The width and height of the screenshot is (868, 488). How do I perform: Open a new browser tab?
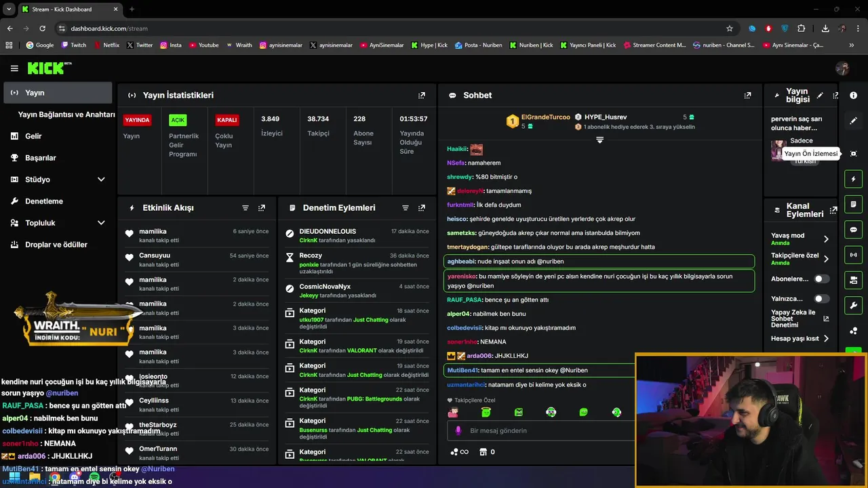pyautogui.click(x=132, y=9)
